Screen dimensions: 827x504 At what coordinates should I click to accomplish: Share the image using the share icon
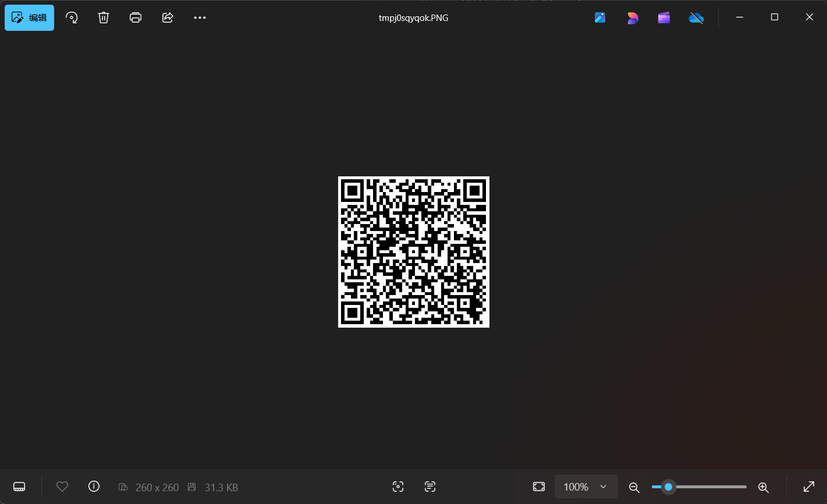point(168,17)
